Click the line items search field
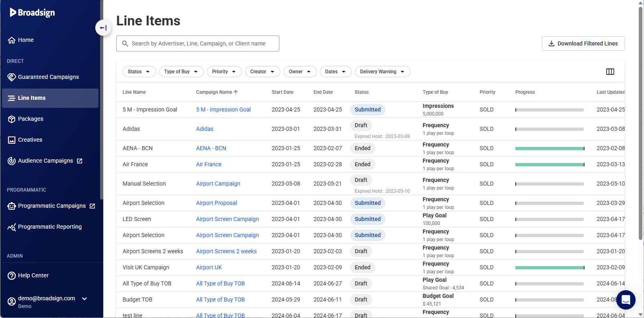The width and height of the screenshot is (644, 318). pyautogui.click(x=198, y=43)
